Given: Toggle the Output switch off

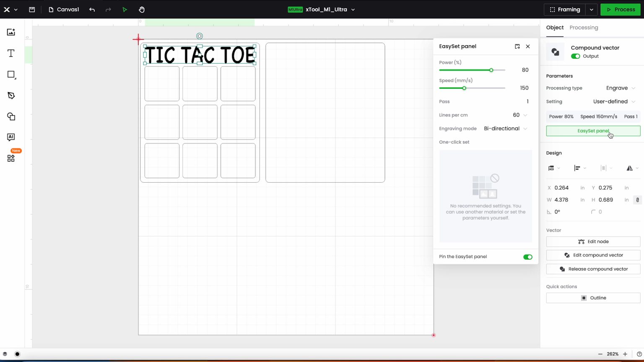Looking at the screenshot, I should pyautogui.click(x=575, y=56).
